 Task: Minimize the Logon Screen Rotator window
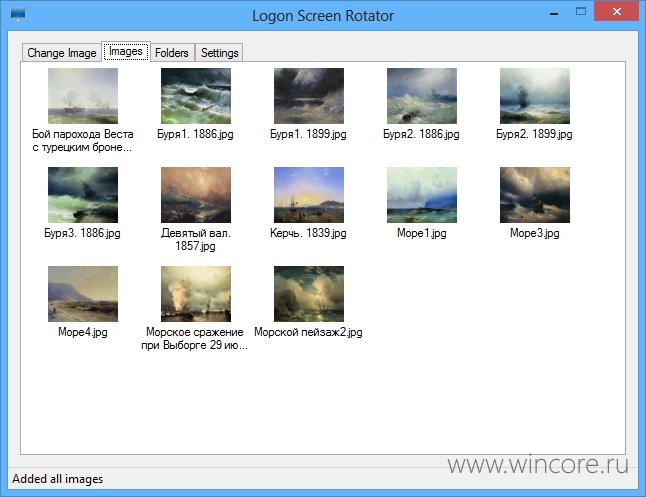tap(554, 14)
